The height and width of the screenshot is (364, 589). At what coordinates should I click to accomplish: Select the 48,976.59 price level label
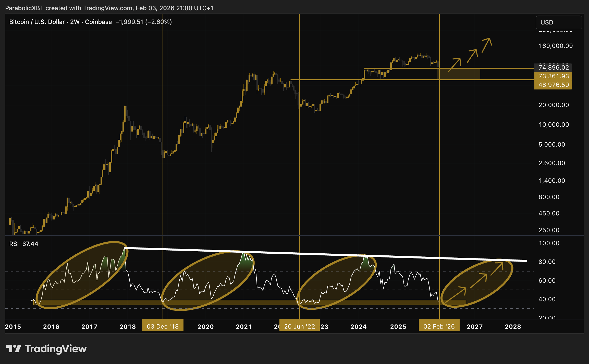click(553, 85)
